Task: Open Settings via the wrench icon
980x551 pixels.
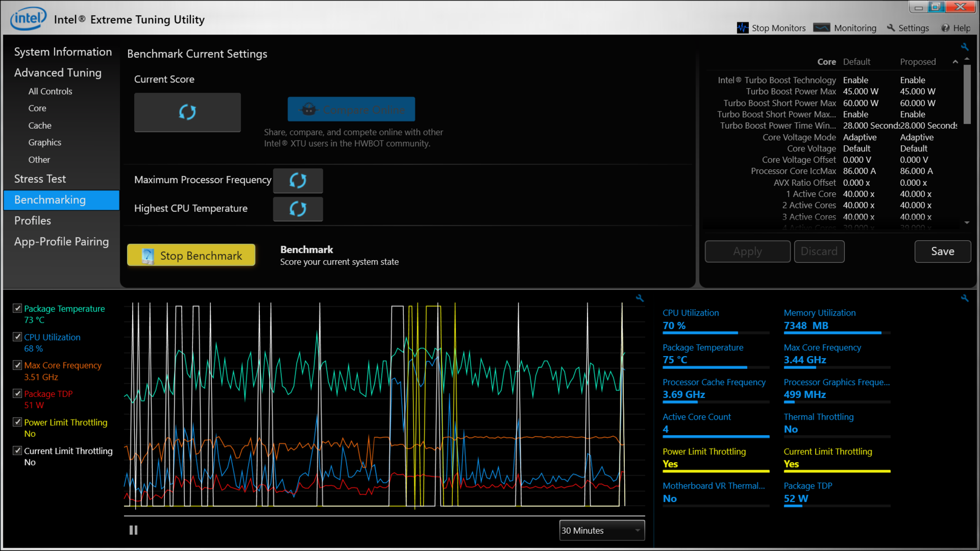Action: pyautogui.click(x=891, y=27)
